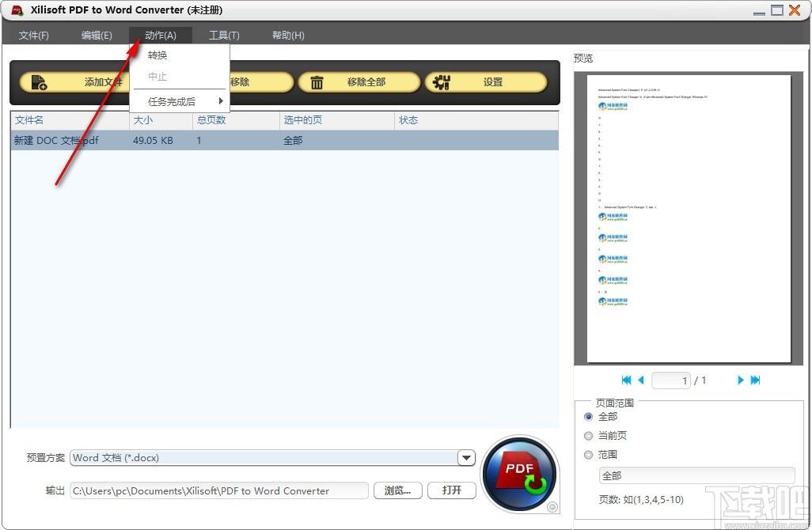Click the 浏览... button
This screenshot has width=812, height=530.
tap(398, 490)
